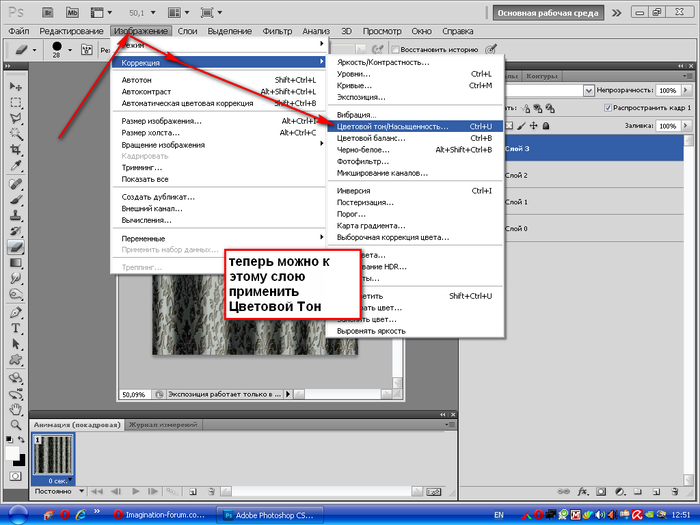Reset default foreground and background colors
This screenshot has width=700, height=525.
(9, 440)
